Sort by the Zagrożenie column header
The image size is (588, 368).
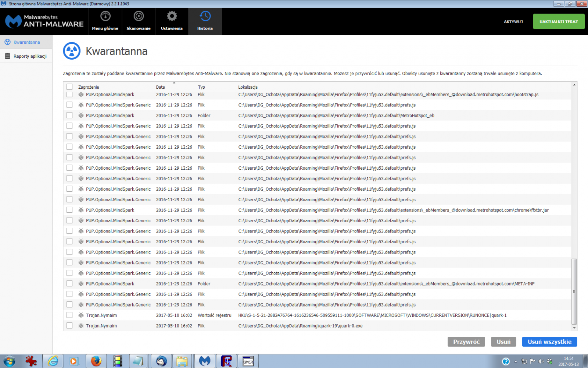coord(89,87)
